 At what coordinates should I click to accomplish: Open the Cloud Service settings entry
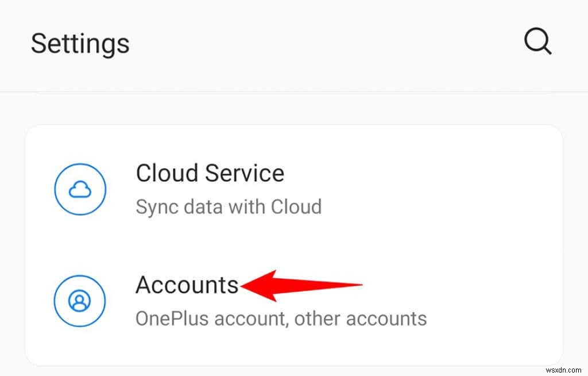[x=210, y=173]
